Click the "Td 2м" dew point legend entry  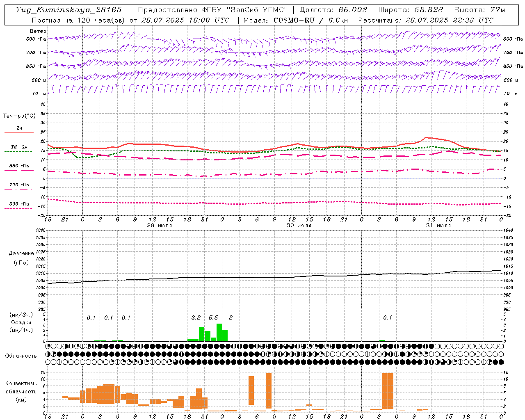(19, 147)
